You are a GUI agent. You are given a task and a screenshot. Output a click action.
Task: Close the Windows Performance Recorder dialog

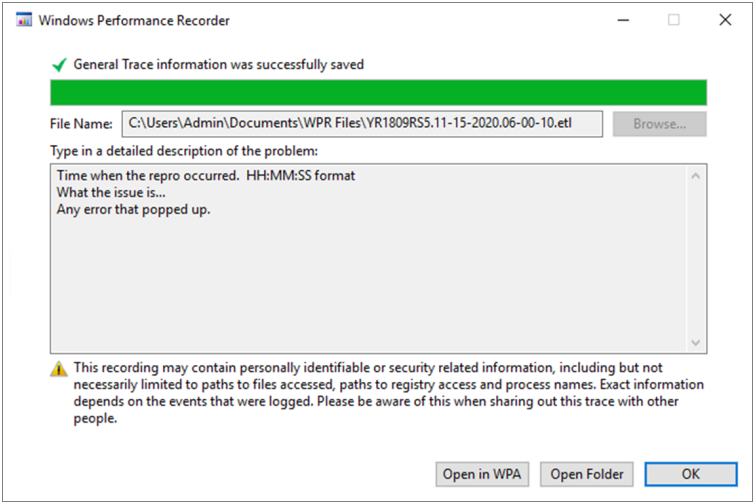(725, 20)
